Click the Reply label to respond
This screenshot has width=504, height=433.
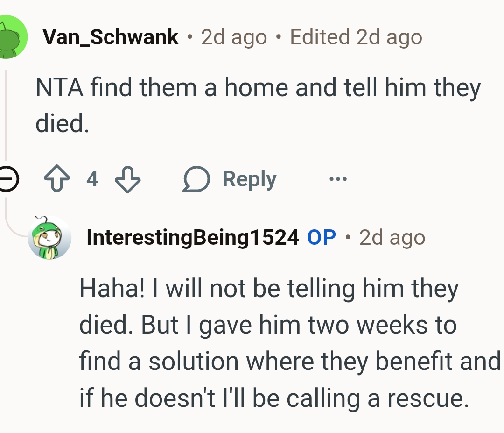click(x=249, y=178)
